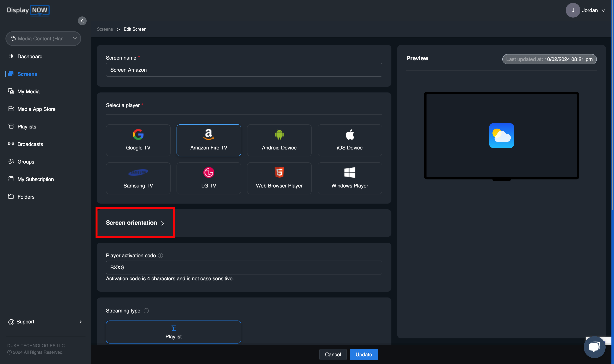Open the Folders section
Image resolution: width=614 pixels, height=364 pixels.
[x=26, y=196]
